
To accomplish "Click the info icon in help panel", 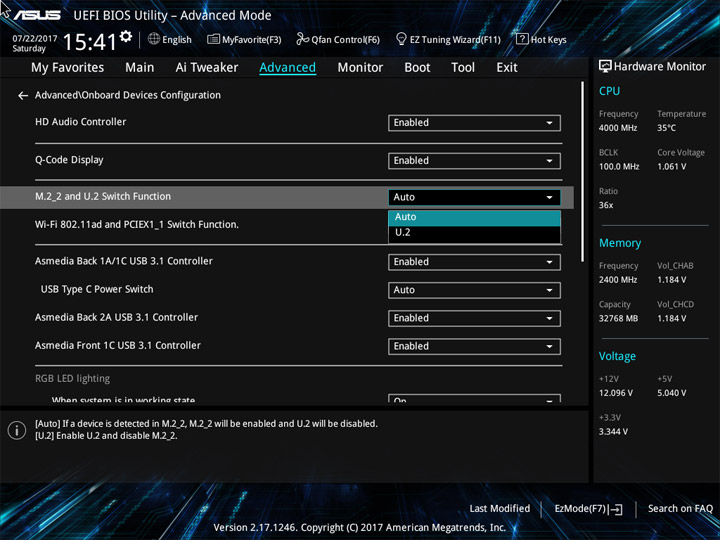I will (x=17, y=430).
